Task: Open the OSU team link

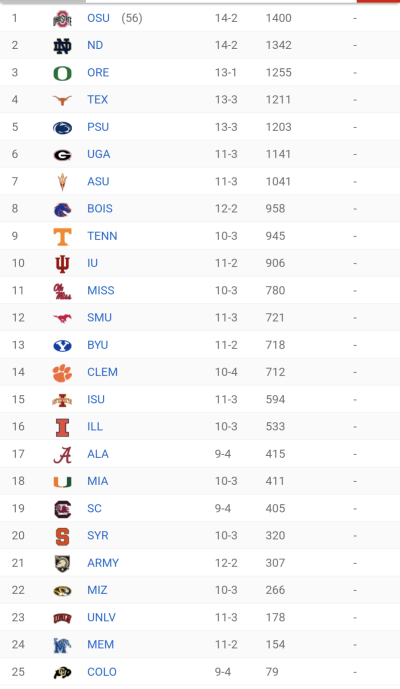Action: coord(98,18)
